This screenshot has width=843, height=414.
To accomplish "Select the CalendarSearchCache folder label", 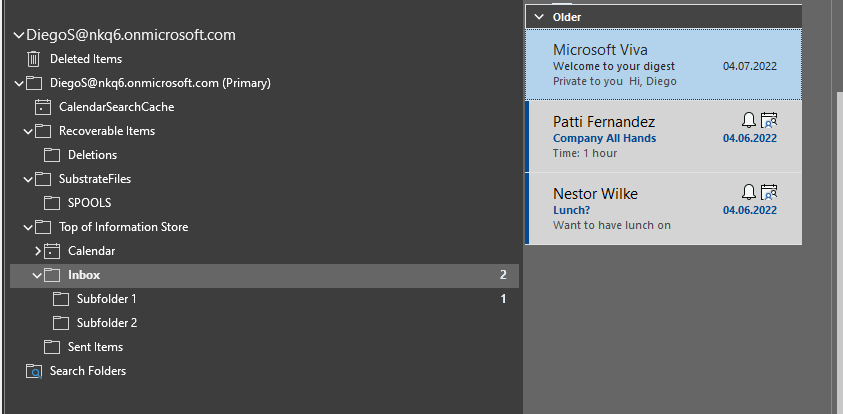I will pos(117,107).
